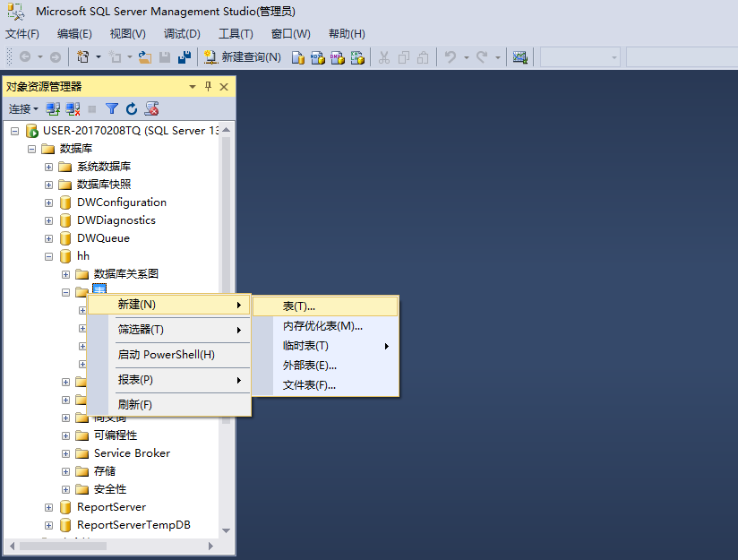Image resolution: width=738 pixels, height=560 pixels.
Task: Click the Copy icon in toolbar
Action: tap(403, 57)
